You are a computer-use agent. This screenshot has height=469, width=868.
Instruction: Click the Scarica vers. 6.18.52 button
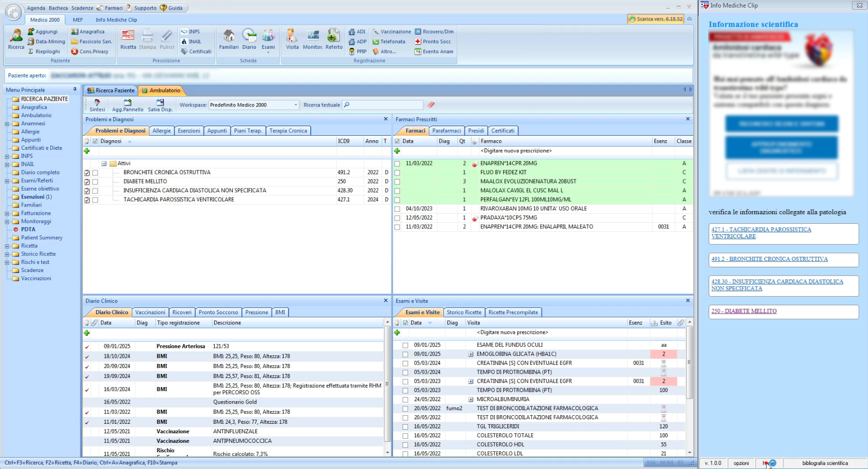click(655, 19)
